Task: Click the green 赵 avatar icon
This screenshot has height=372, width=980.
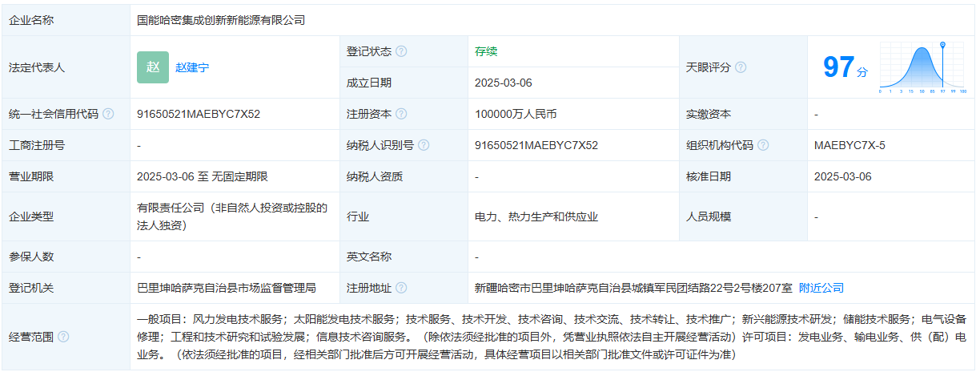Action: (153, 67)
